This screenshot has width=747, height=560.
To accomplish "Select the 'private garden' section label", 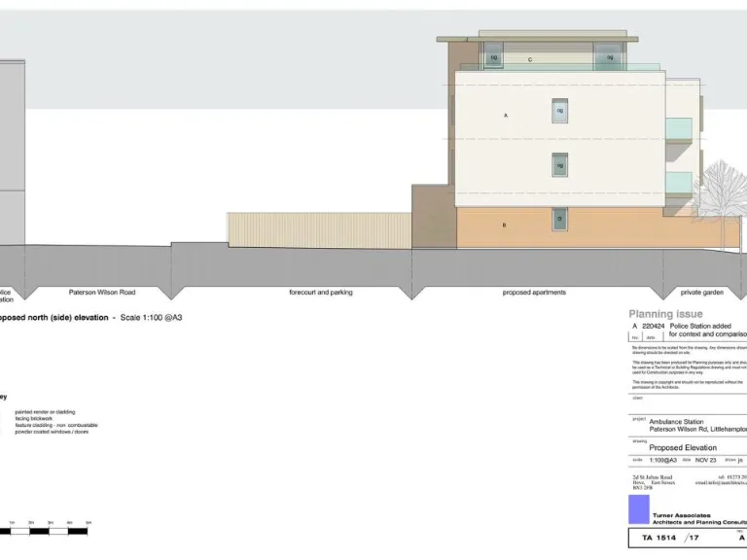I will 702,292.
